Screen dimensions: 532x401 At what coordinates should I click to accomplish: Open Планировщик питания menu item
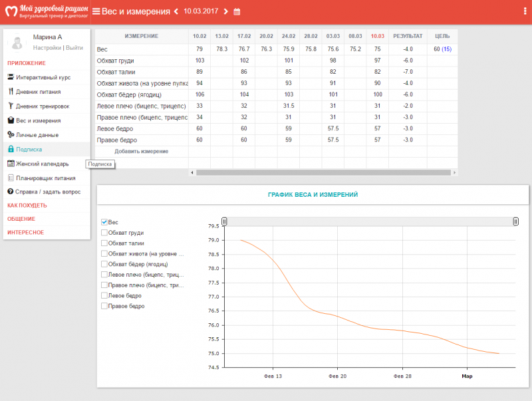pos(47,178)
